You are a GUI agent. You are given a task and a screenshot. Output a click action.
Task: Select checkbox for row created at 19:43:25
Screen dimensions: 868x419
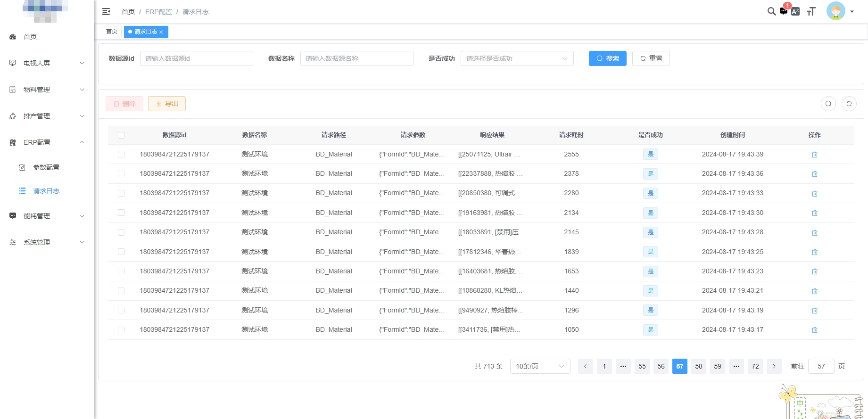tap(121, 252)
